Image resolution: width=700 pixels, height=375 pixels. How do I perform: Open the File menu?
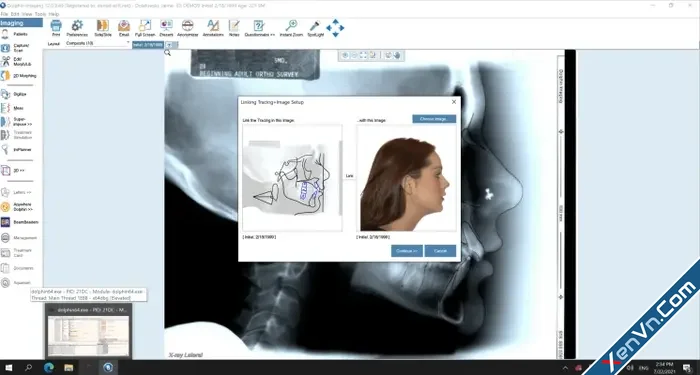[4, 14]
